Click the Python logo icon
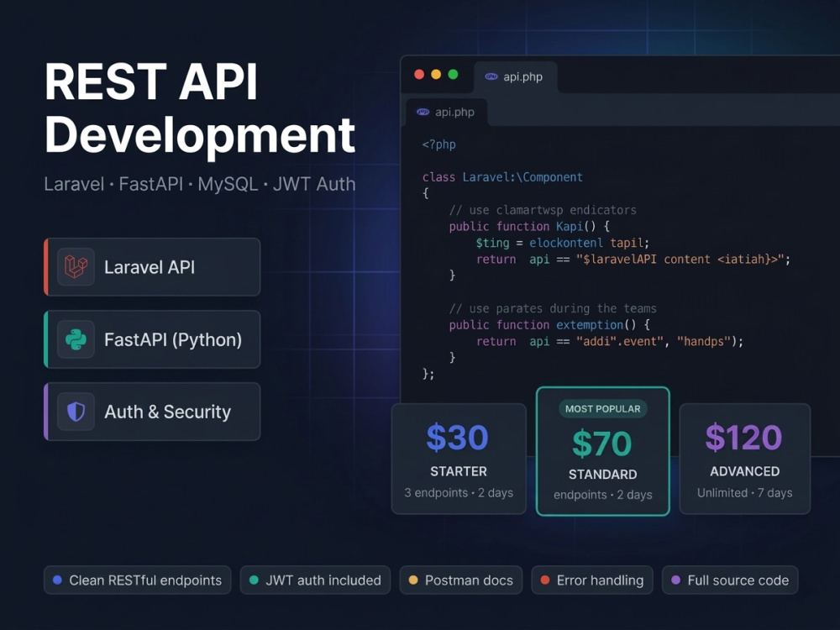Image resolution: width=840 pixels, height=630 pixels. [76, 339]
